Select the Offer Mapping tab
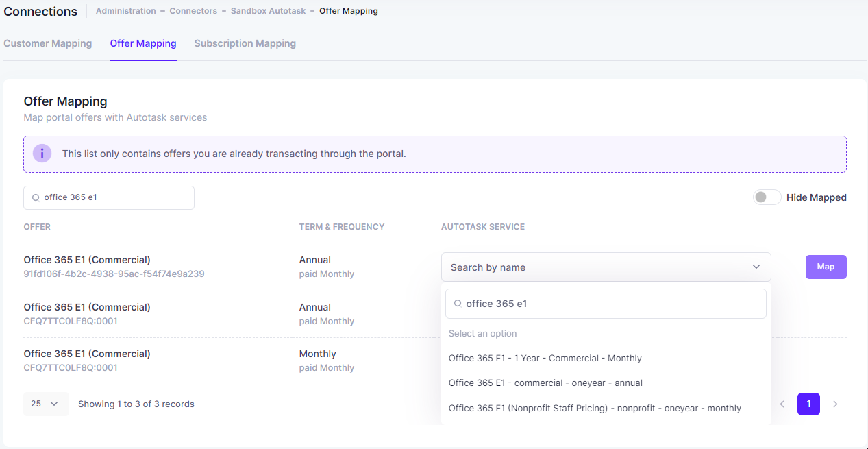 (x=143, y=43)
